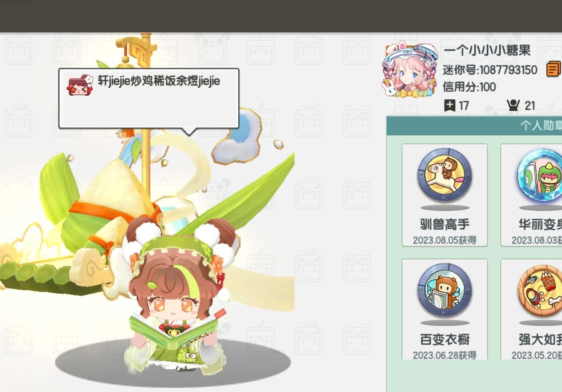The image size is (562, 392).
Task: Open the player avatar portrait
Action: coord(410,70)
